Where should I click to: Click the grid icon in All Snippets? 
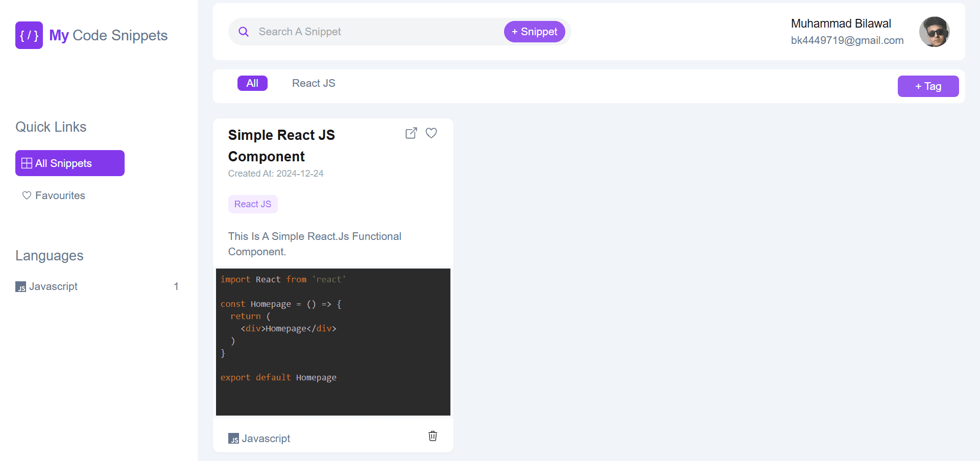[27, 163]
